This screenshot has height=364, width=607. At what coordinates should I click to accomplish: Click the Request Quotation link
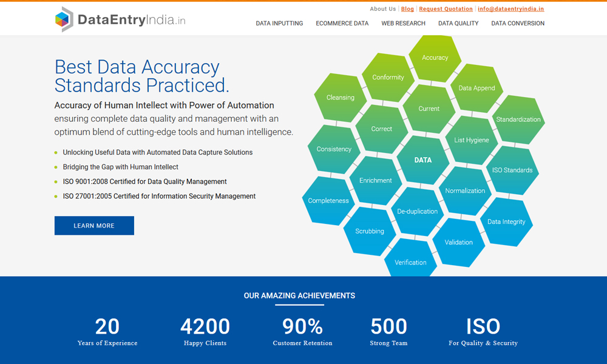(446, 9)
